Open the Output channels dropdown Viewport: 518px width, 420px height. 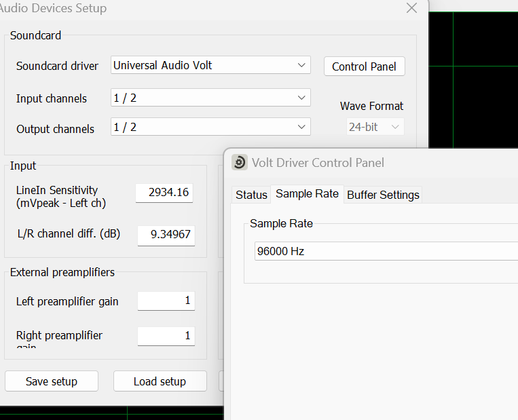[x=210, y=127]
